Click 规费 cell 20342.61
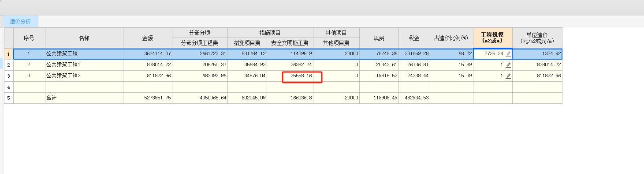 pos(379,65)
